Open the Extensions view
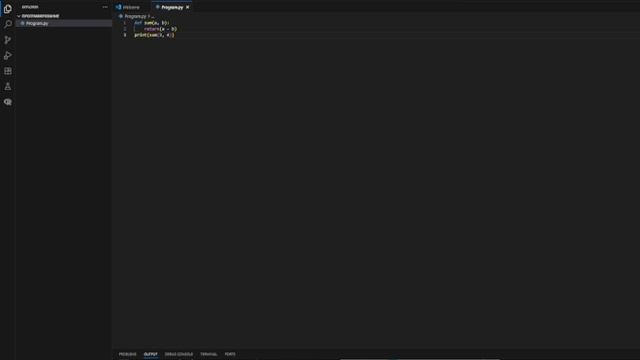The height and width of the screenshot is (360, 640). pos(8,71)
